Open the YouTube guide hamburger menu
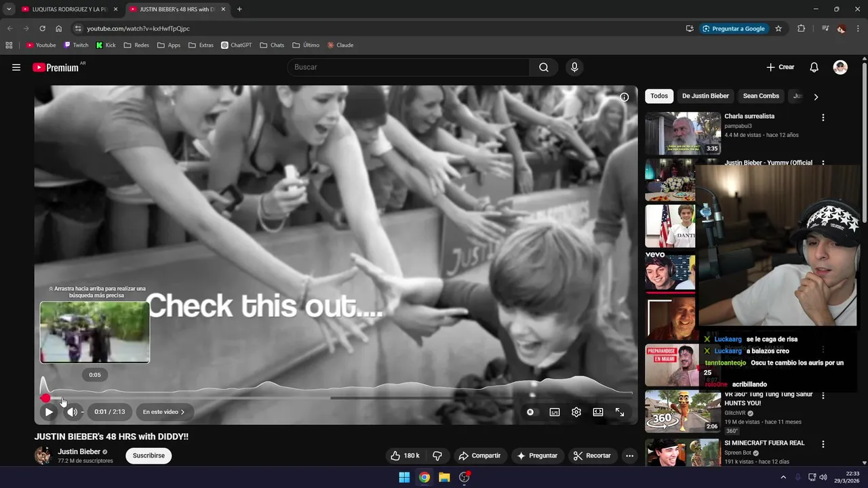This screenshot has height=488, width=868. coord(16,67)
